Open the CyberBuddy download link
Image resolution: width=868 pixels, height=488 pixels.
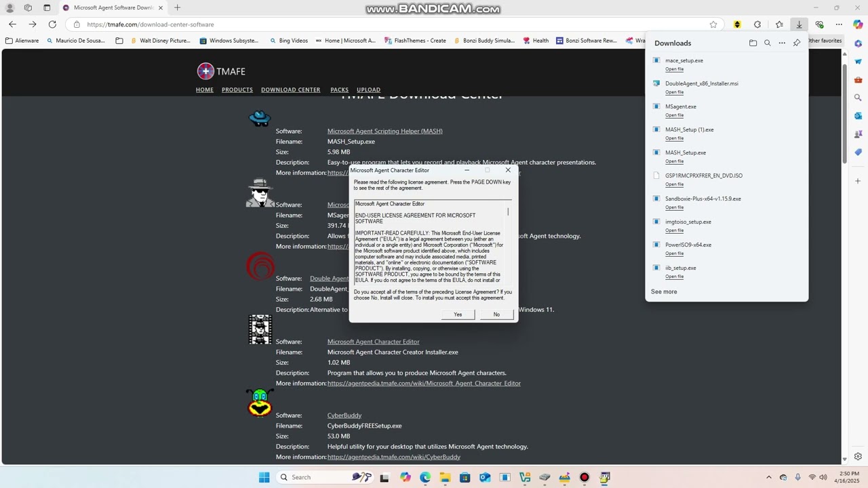point(344,415)
